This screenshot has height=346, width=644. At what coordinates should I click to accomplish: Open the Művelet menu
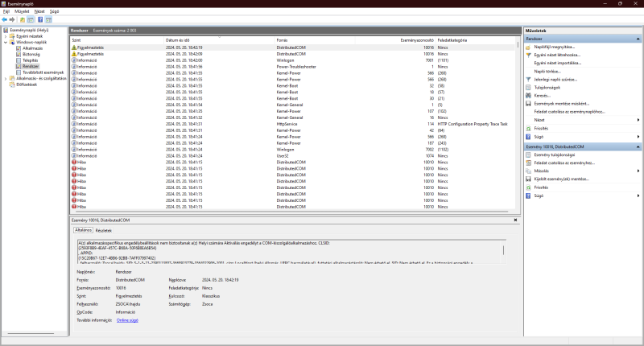tap(22, 11)
